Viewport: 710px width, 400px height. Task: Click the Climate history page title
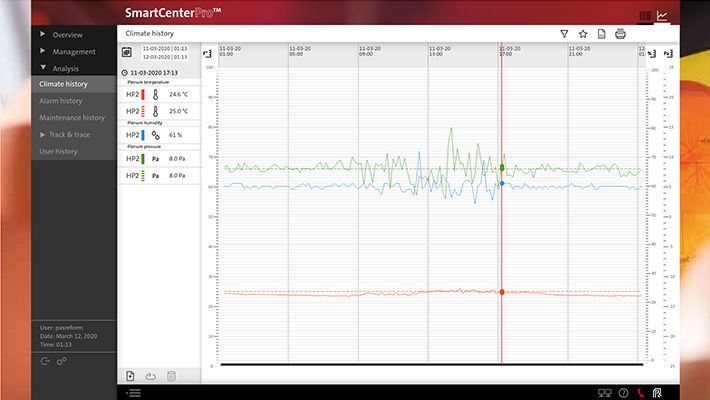point(149,34)
